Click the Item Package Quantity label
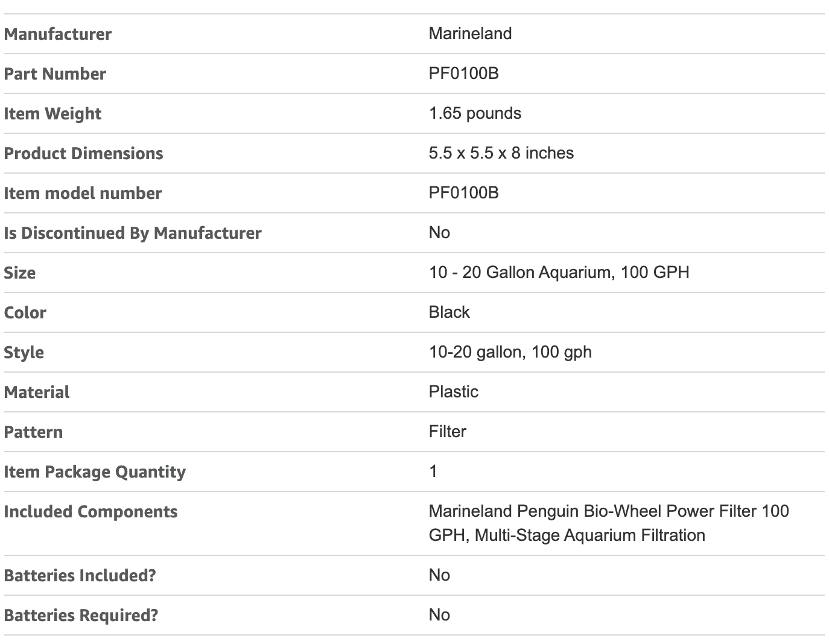This screenshot has width=829, height=644. 95,472
